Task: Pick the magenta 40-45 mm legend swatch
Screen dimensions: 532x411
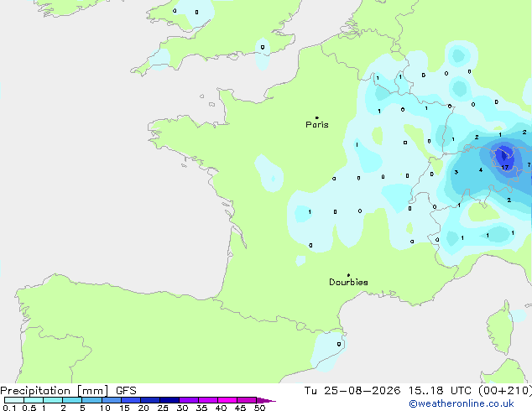Action: (x=227, y=400)
